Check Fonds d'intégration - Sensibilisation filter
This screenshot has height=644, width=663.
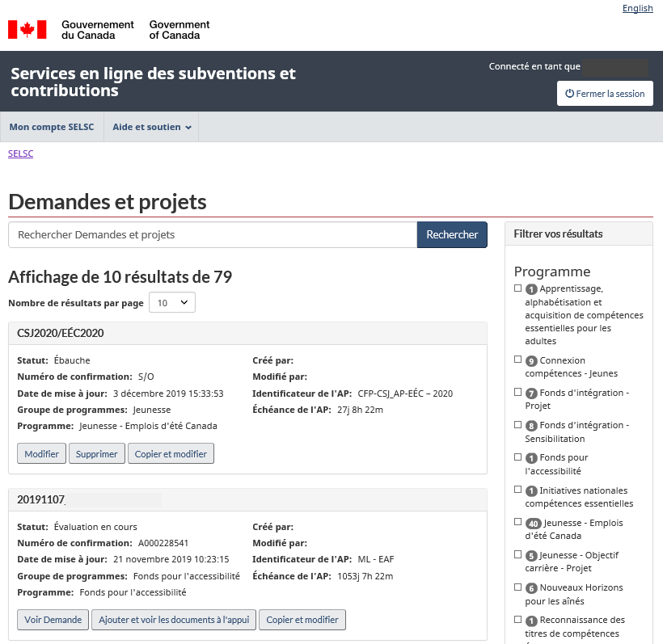click(518, 425)
